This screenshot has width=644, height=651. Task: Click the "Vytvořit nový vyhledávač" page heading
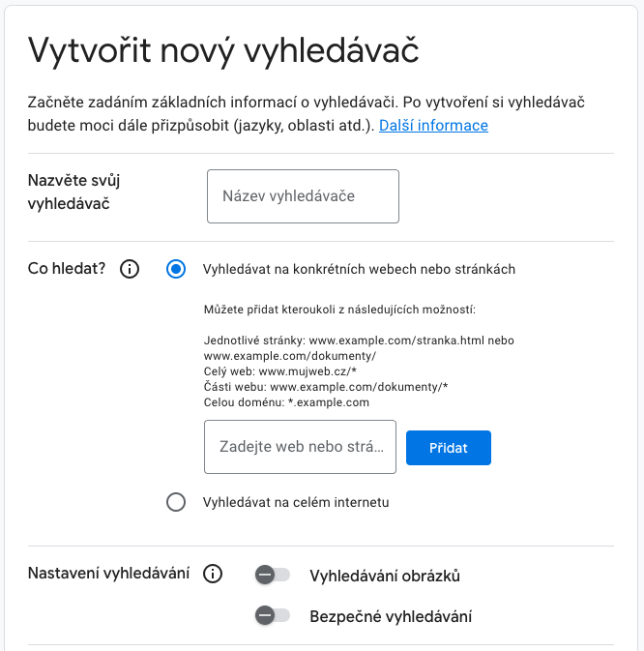pos(223,49)
